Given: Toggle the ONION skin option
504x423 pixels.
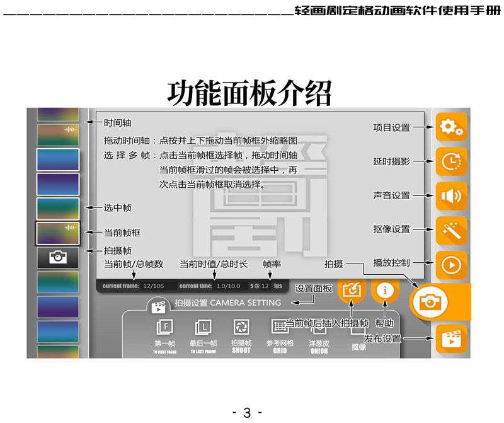Looking at the screenshot, I should click(319, 328).
